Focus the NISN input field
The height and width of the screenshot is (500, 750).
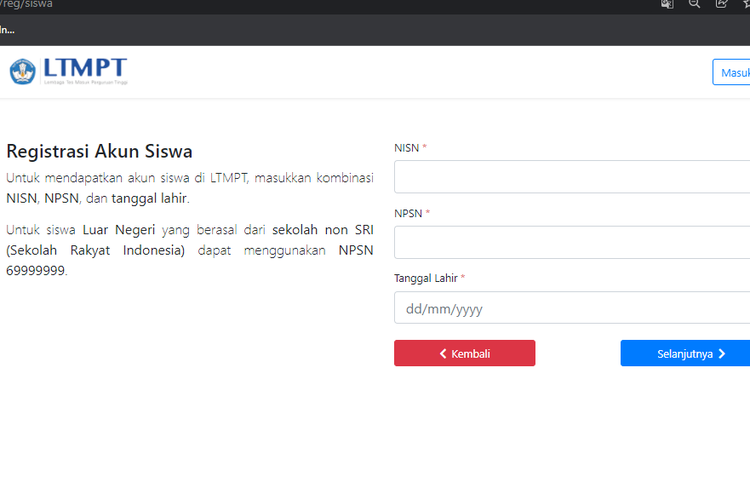572,177
